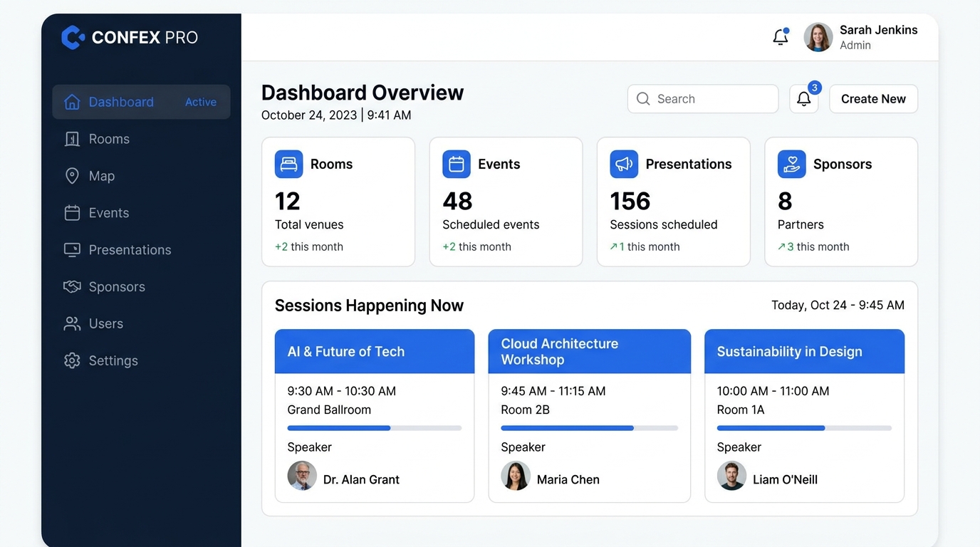The width and height of the screenshot is (980, 547).
Task: Click the Room 1A session progress bar
Action: (x=804, y=428)
